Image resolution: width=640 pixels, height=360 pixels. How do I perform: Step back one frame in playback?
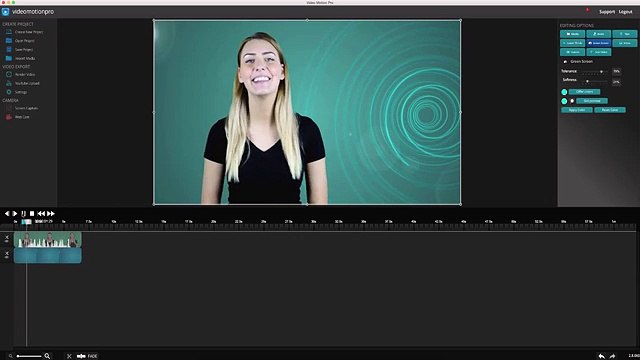click(x=7, y=213)
